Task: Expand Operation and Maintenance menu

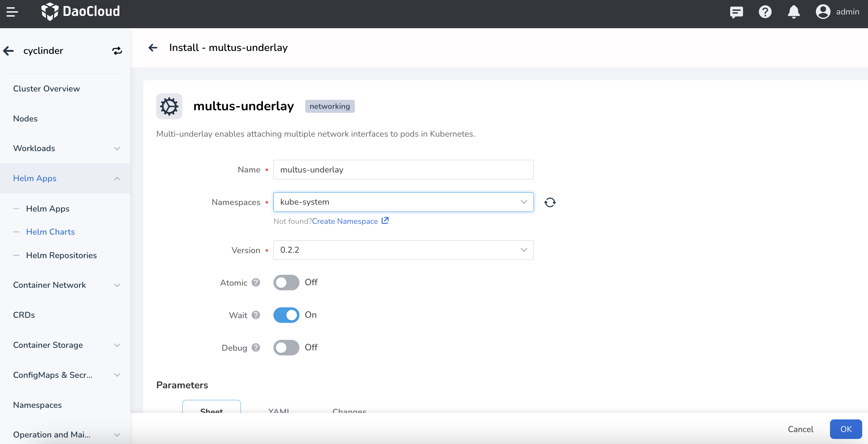Action: [65, 435]
